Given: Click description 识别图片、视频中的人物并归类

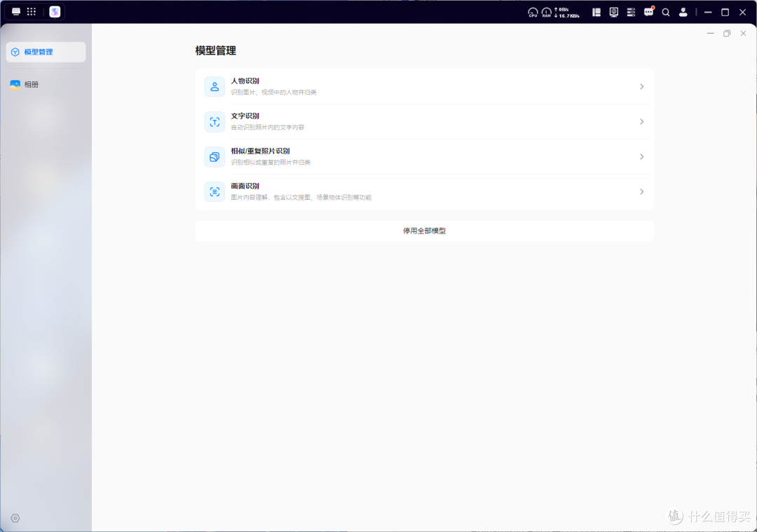Looking at the screenshot, I should tap(274, 93).
